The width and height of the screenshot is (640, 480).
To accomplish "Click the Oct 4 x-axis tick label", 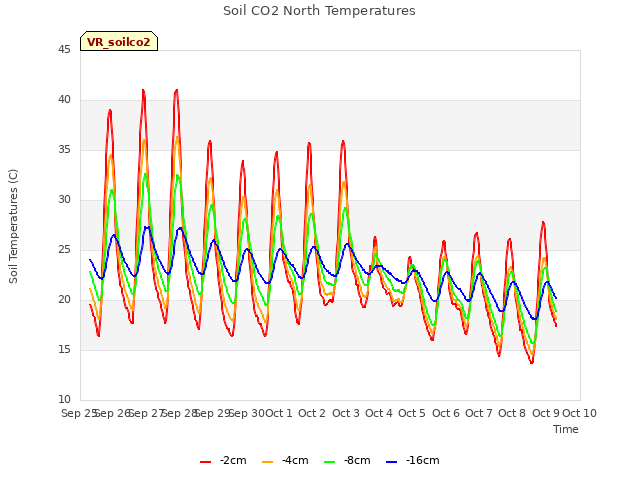I will pos(379,413).
